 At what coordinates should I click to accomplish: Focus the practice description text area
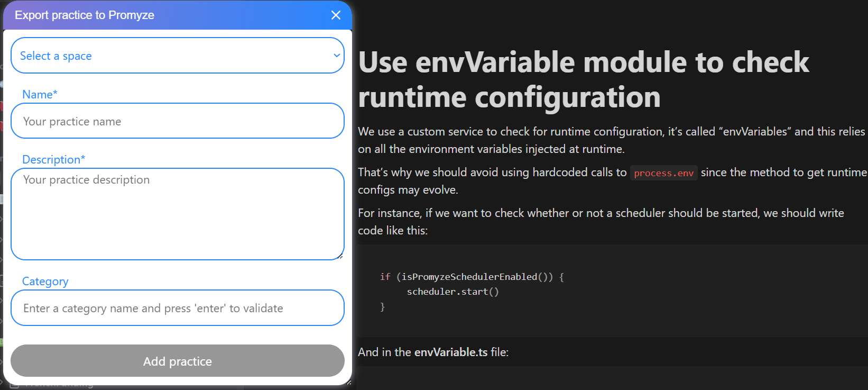(178, 214)
